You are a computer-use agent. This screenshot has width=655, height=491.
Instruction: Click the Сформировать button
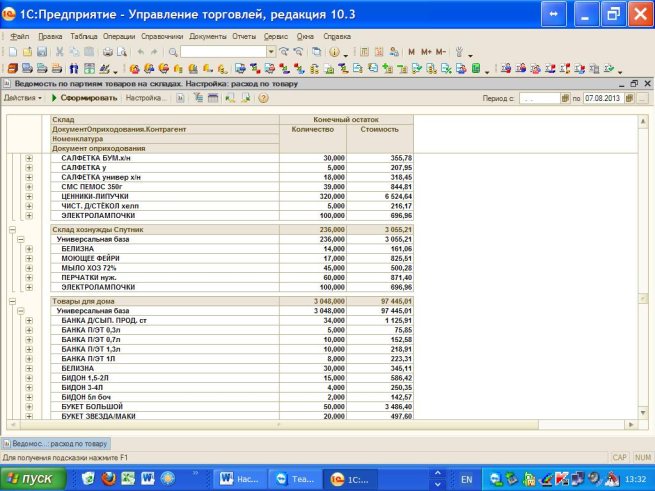point(84,98)
